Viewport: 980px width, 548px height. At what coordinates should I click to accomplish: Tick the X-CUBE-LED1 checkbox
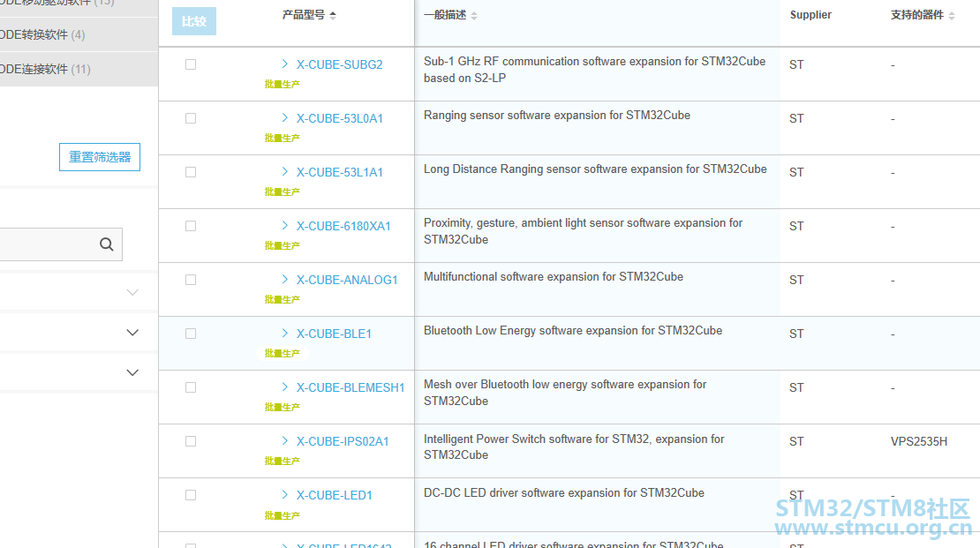[x=191, y=495]
